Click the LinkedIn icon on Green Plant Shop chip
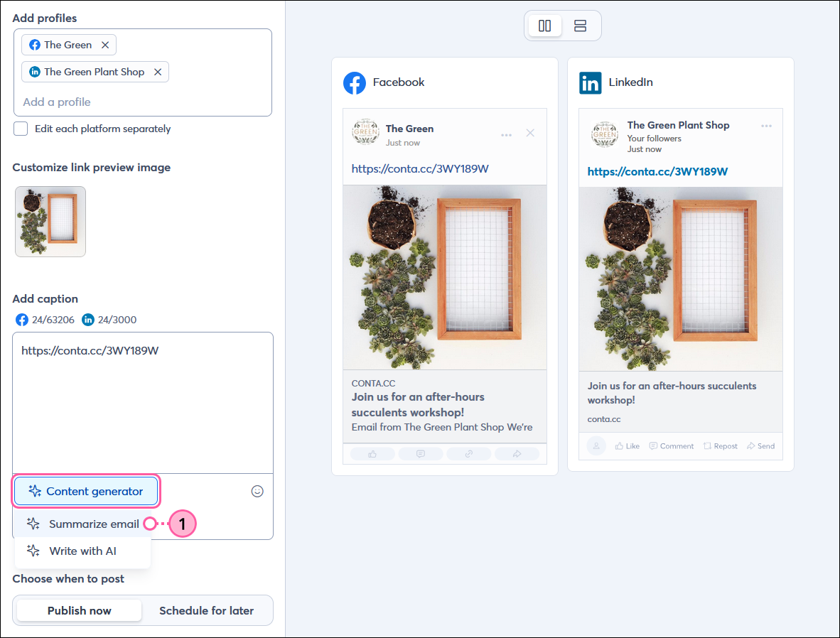Screen dimensions: 840x638 35,72
